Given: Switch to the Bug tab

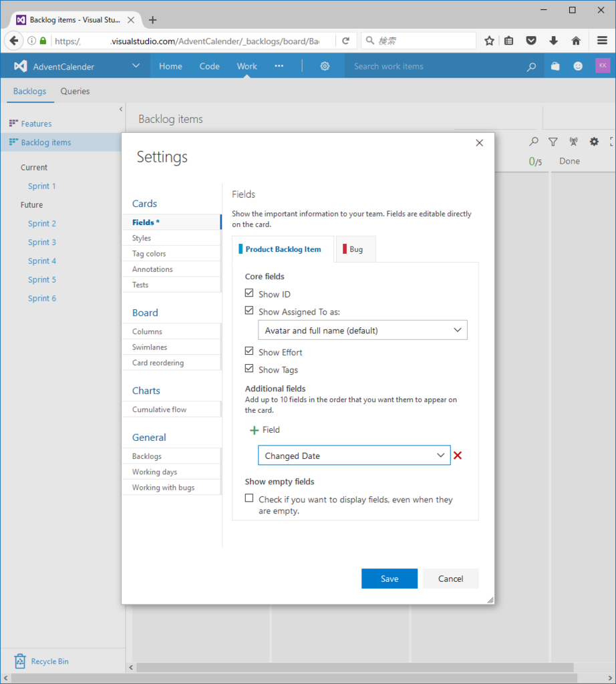Looking at the screenshot, I should click(355, 249).
